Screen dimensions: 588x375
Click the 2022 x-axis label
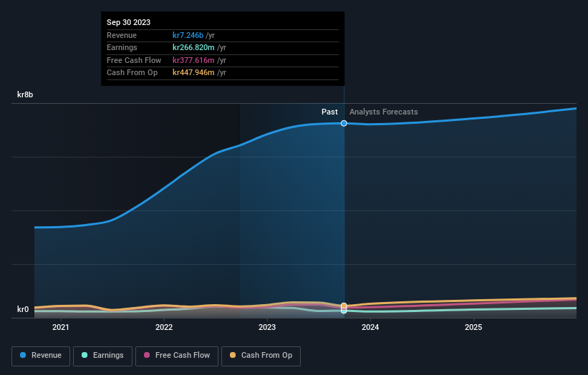(164, 327)
